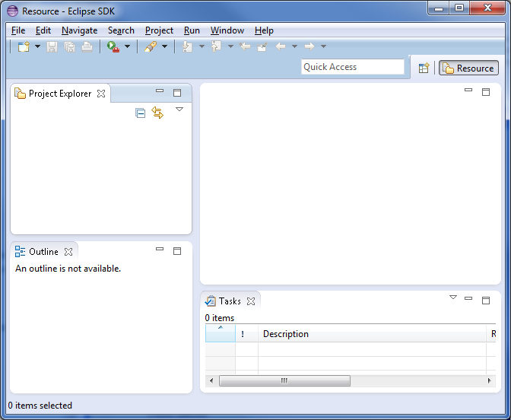
Task: Open the Search menu
Action: pos(121,30)
